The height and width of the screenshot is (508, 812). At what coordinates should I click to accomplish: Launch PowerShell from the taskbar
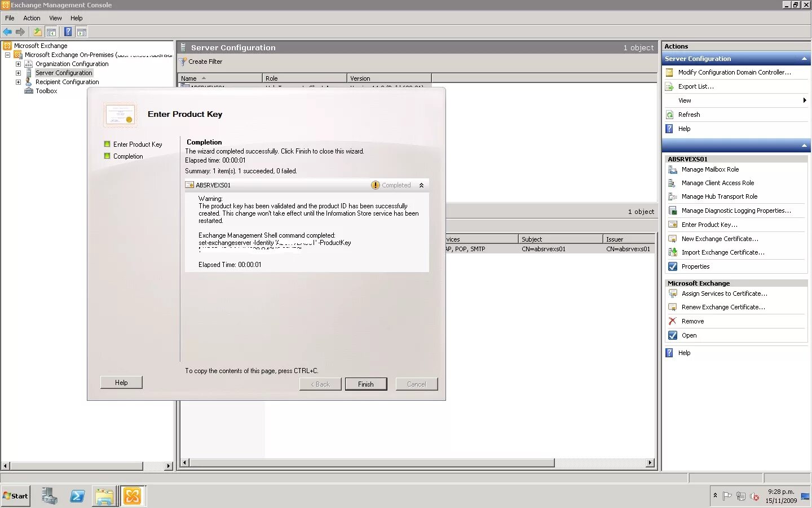[x=77, y=496]
